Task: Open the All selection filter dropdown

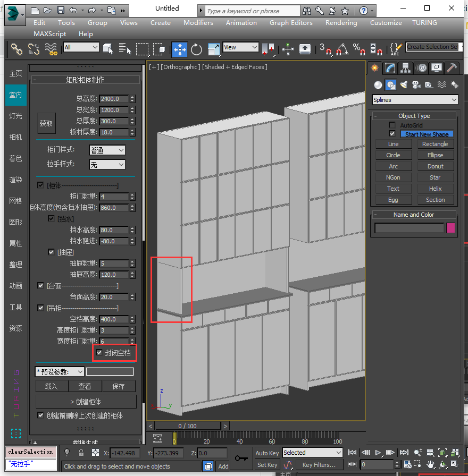Action: tap(81, 47)
